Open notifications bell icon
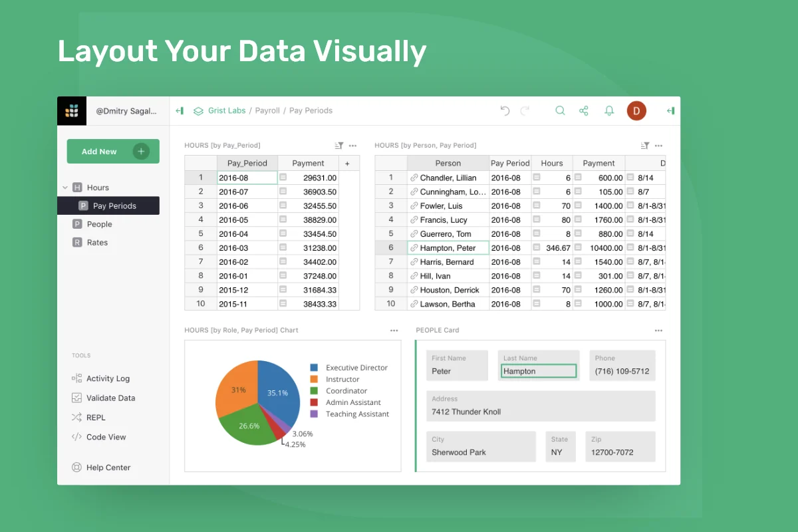 coord(609,111)
